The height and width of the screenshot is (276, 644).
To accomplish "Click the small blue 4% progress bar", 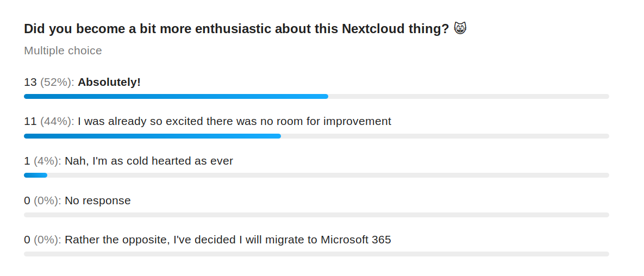I will click(x=35, y=175).
